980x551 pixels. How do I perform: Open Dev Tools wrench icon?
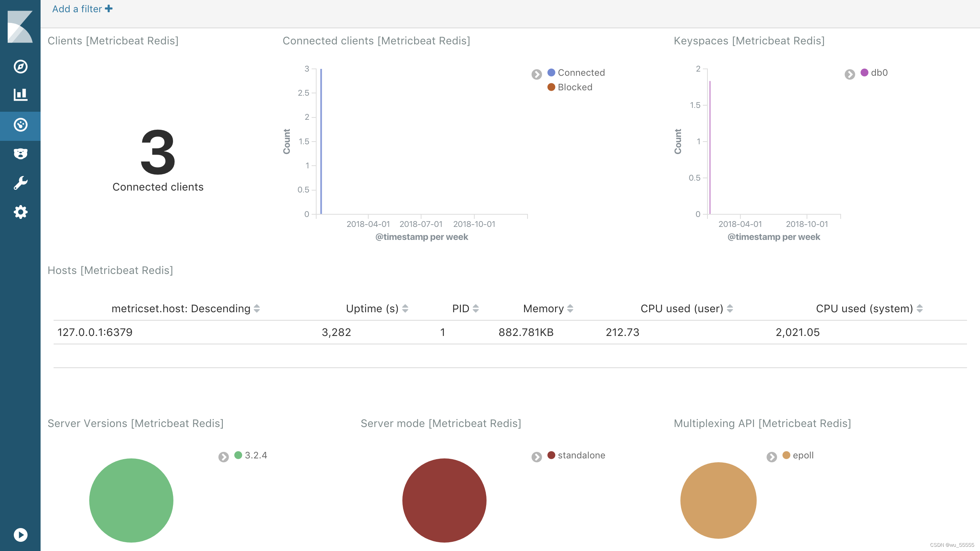coord(20,183)
